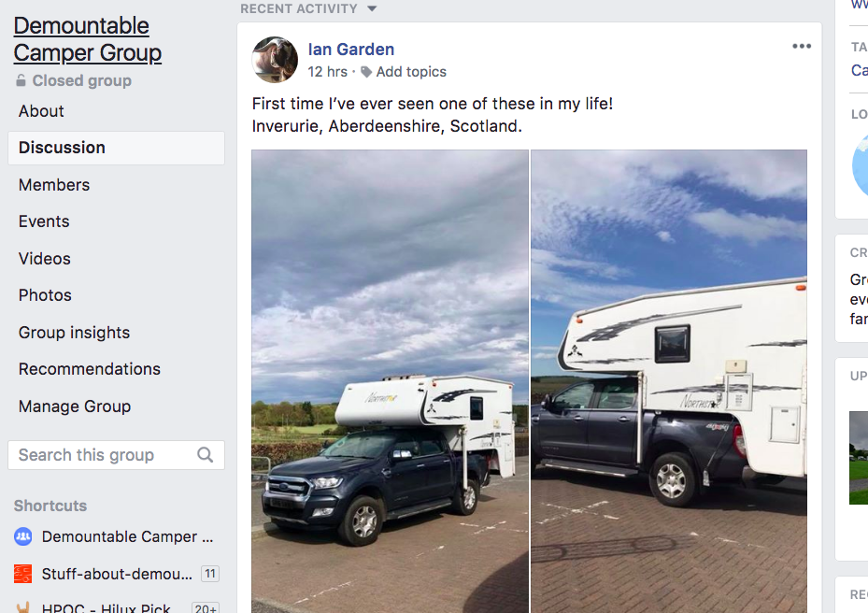Open the right photo showing camper side view
Screen dimensions: 868x613
point(669,381)
